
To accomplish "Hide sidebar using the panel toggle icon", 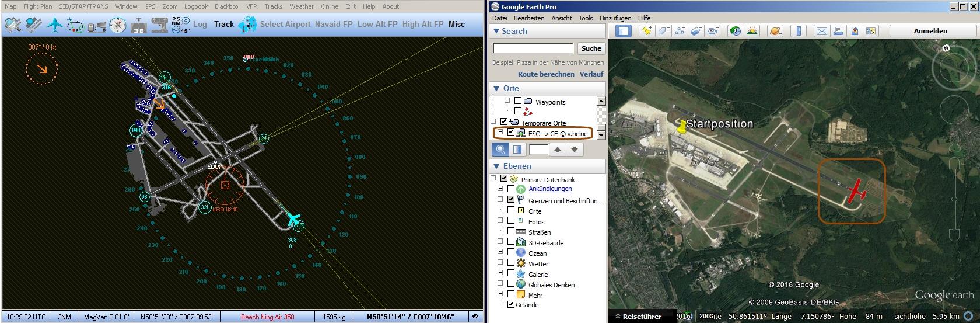I will [624, 31].
